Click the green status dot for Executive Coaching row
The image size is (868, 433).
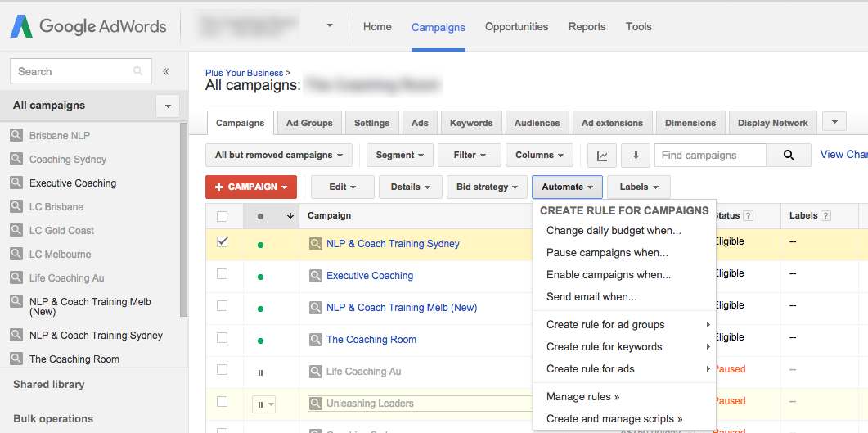point(260,277)
